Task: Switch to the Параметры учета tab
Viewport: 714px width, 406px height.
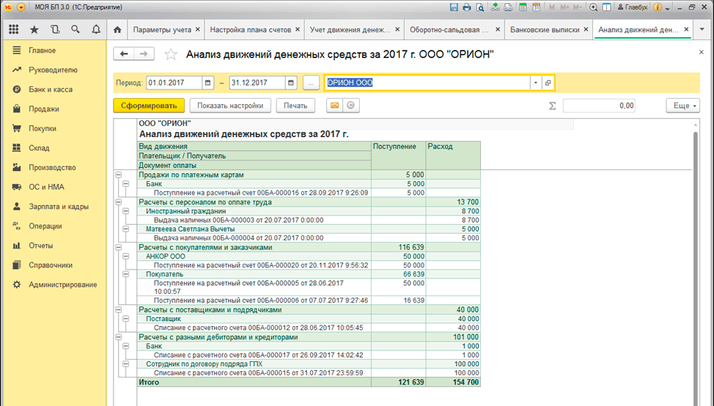Action: coord(163,30)
